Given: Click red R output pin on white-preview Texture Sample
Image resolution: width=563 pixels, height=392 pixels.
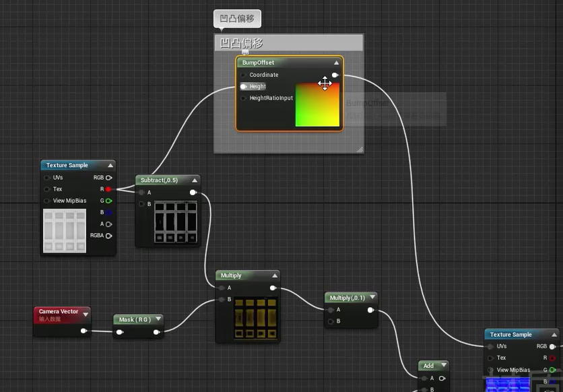Looking at the screenshot, I should click(108, 189).
